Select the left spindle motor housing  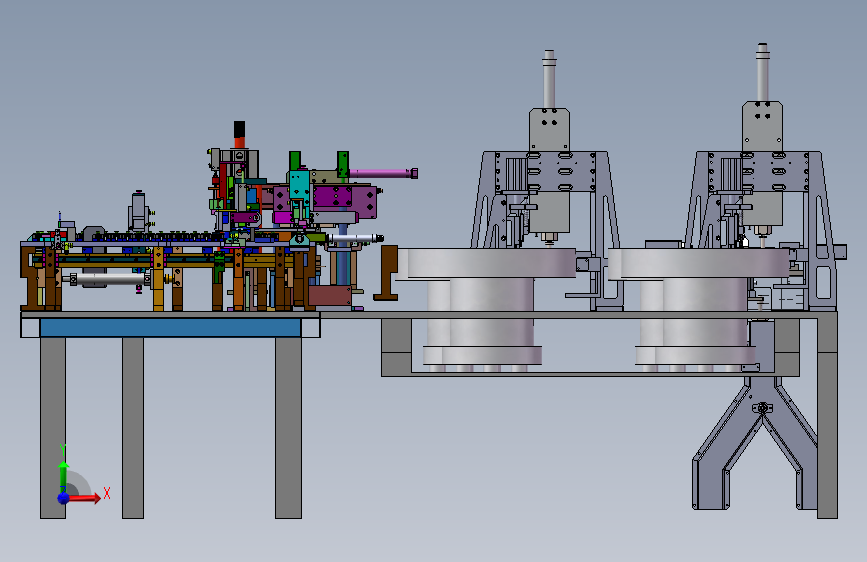pos(549,129)
